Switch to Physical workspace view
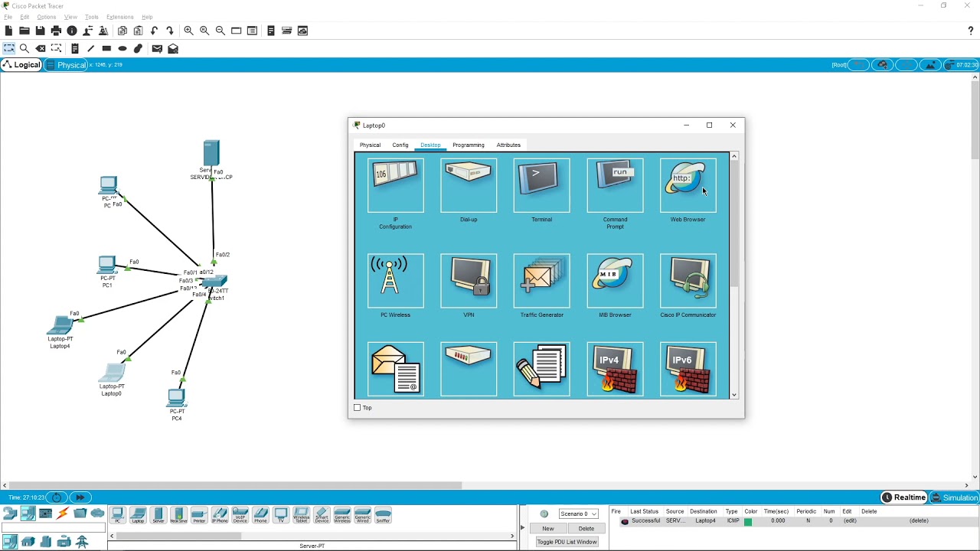The height and width of the screenshot is (551, 980). click(x=66, y=65)
